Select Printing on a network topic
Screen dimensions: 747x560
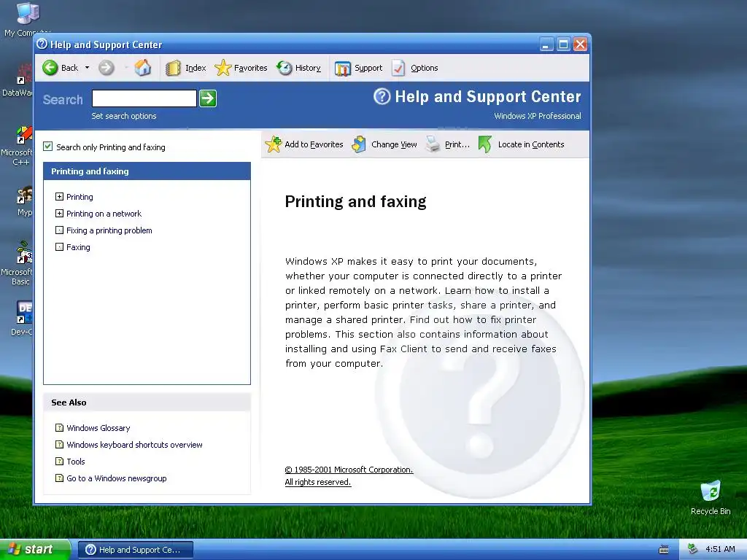click(x=104, y=214)
